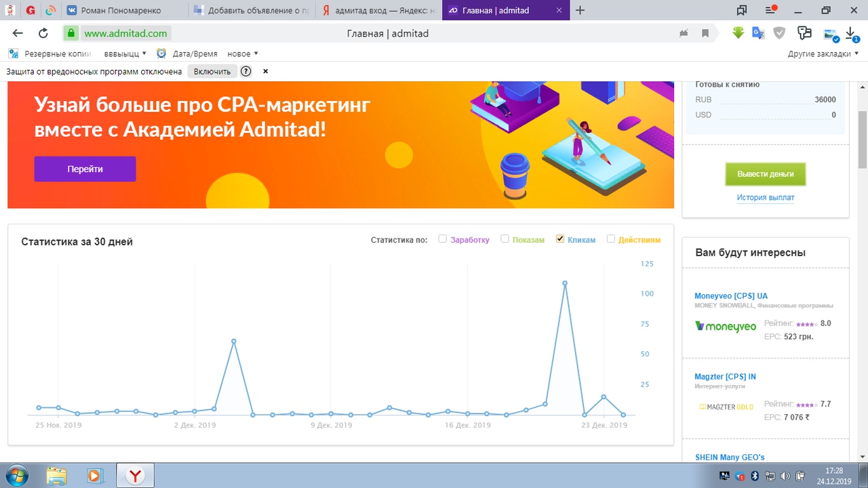
Task: Open the first pinned tab icon
Action: (9, 10)
